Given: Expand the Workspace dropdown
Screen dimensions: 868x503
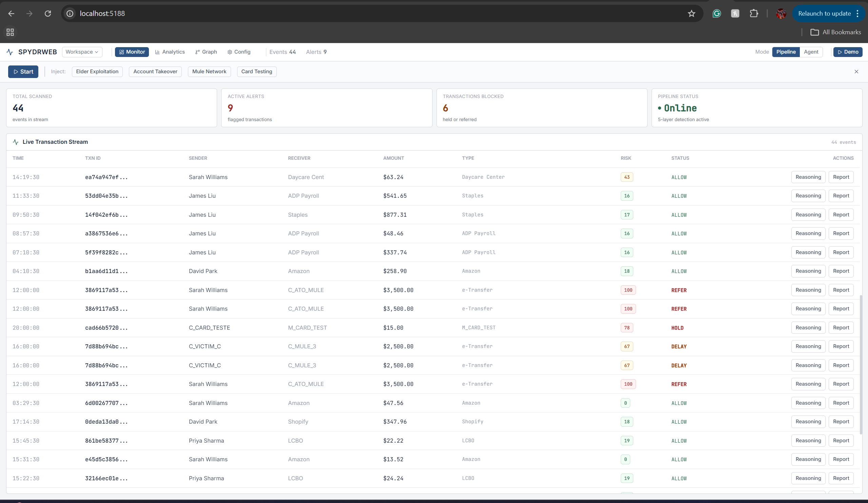Looking at the screenshot, I should [82, 52].
